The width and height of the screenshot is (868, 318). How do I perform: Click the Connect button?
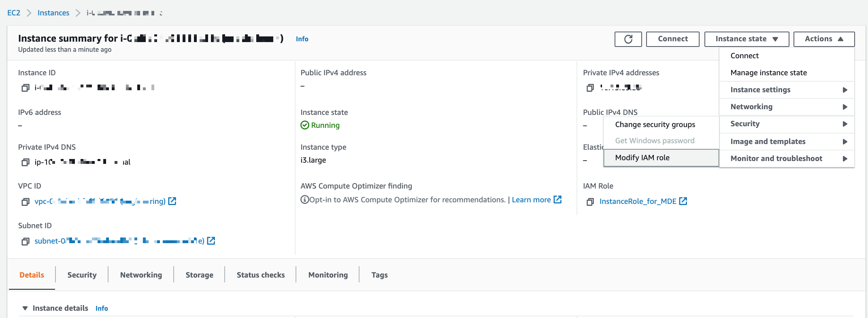click(672, 39)
